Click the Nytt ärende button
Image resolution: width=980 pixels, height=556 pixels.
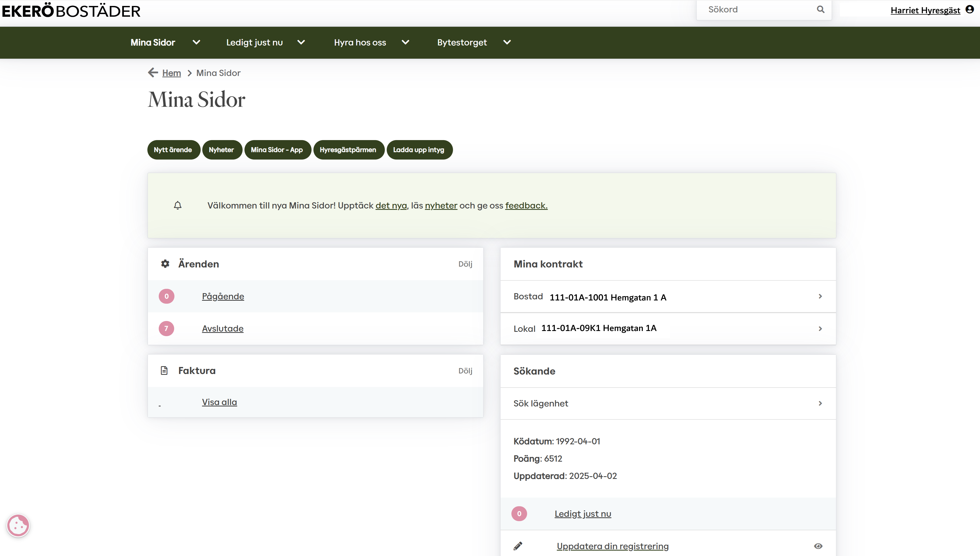pos(173,150)
